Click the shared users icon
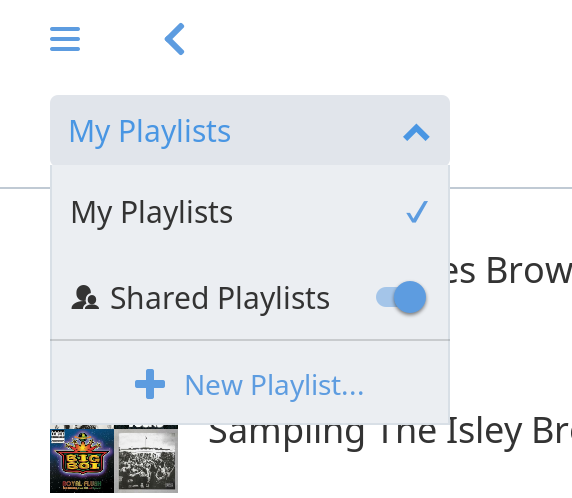The height and width of the screenshot is (498, 572). pyautogui.click(x=85, y=297)
